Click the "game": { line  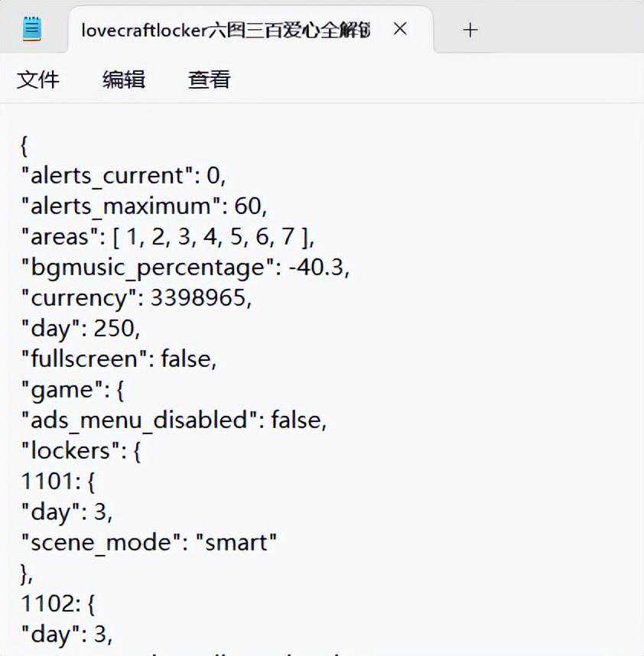[x=73, y=390]
